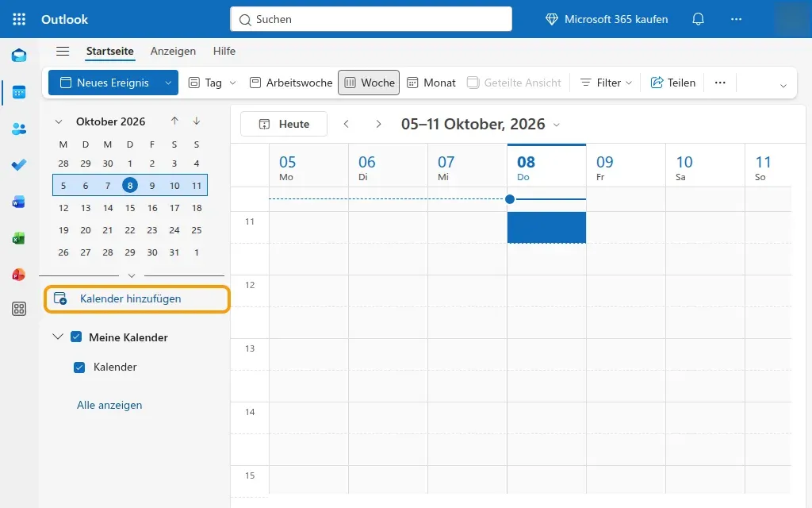Image resolution: width=812 pixels, height=508 pixels.
Task: Select the 10 Sa day header
Action: pyautogui.click(x=705, y=167)
